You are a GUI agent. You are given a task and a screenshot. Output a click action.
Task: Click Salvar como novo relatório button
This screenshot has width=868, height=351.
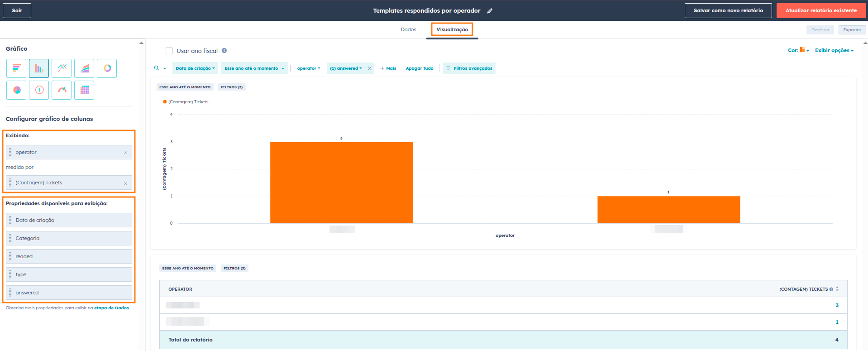pos(728,10)
